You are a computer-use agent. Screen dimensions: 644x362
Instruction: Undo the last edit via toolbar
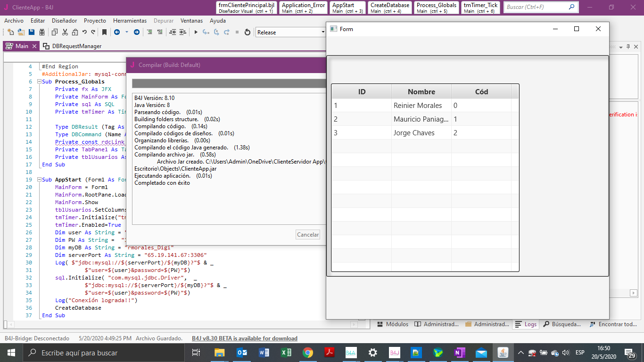click(84, 32)
